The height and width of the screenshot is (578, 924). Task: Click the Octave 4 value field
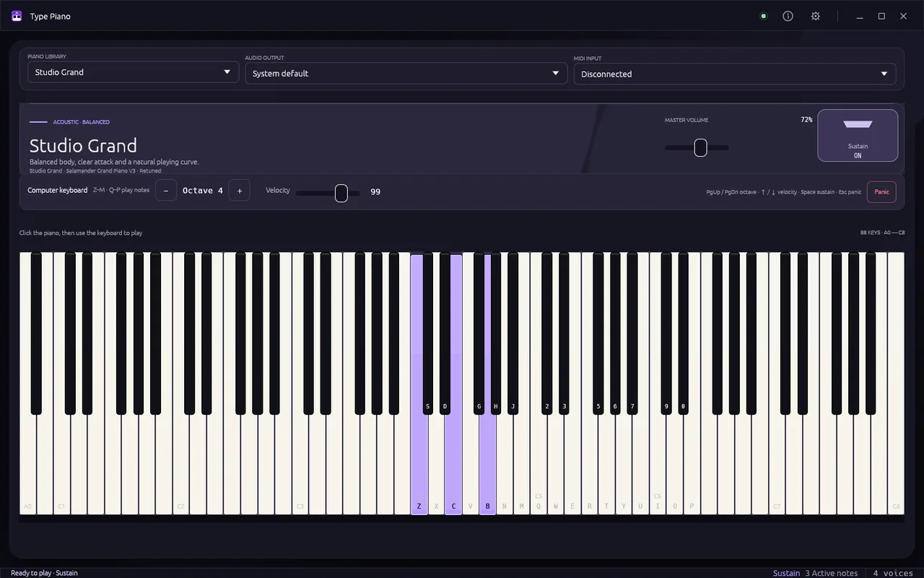(x=203, y=191)
